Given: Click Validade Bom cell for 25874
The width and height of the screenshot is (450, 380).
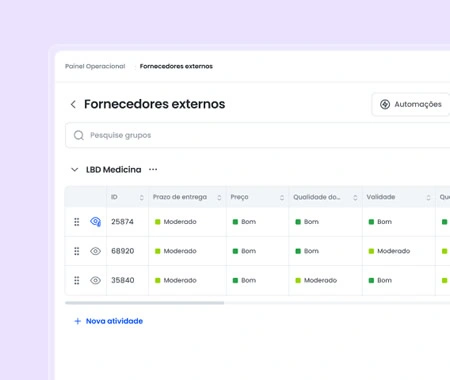Looking at the screenshot, I should [399, 222].
